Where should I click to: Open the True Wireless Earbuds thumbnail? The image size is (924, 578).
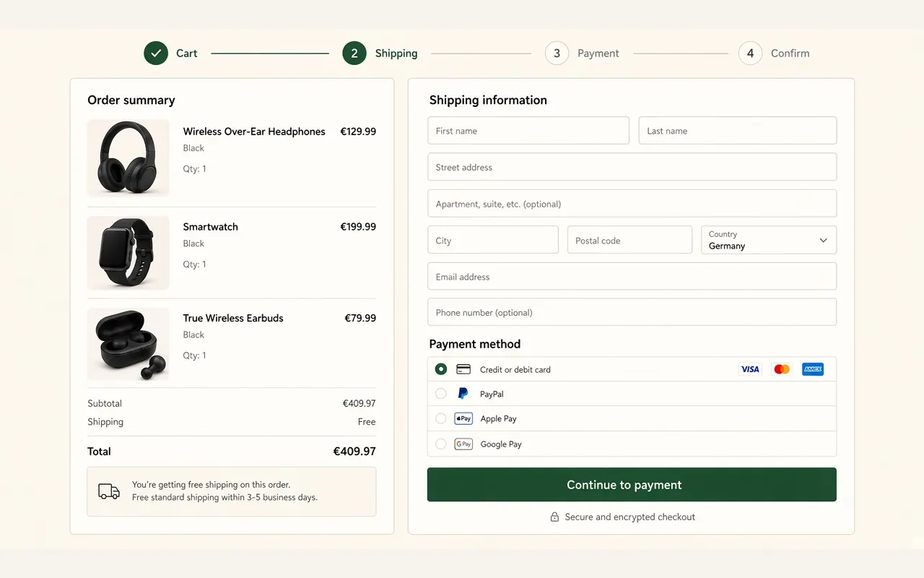coord(128,345)
